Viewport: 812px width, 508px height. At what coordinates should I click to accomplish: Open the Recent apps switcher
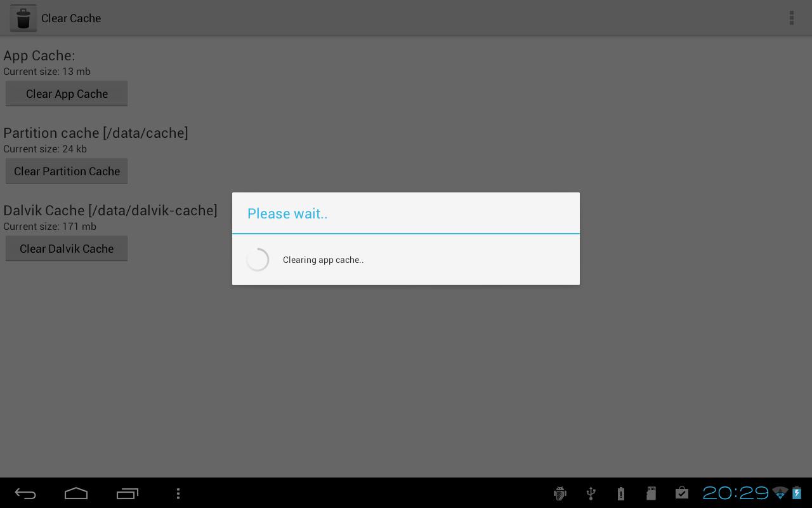[128, 493]
